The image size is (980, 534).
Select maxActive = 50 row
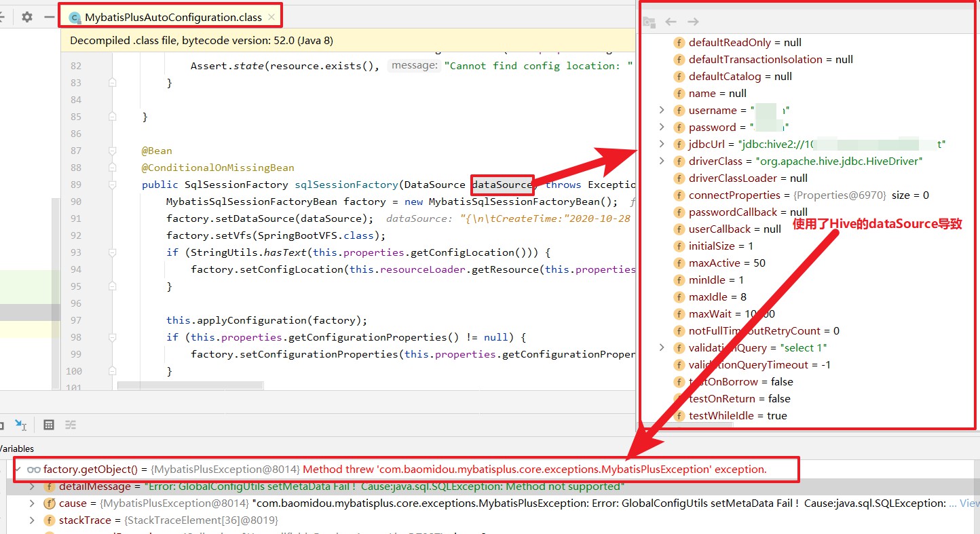(719, 263)
